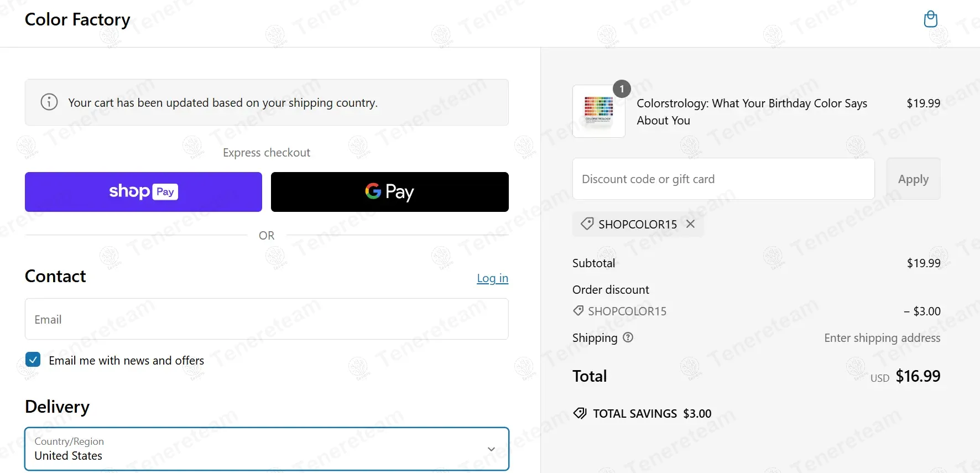980x473 pixels.
Task: Click the Color Factory store title
Action: coord(77,20)
